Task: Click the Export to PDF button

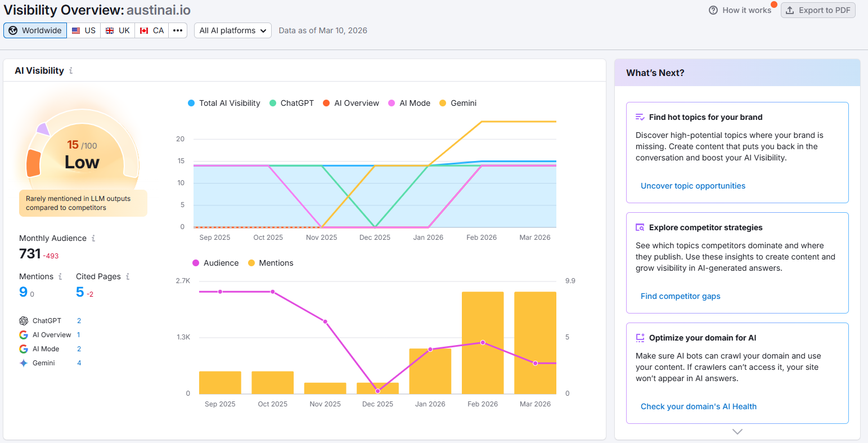Action: pyautogui.click(x=818, y=10)
